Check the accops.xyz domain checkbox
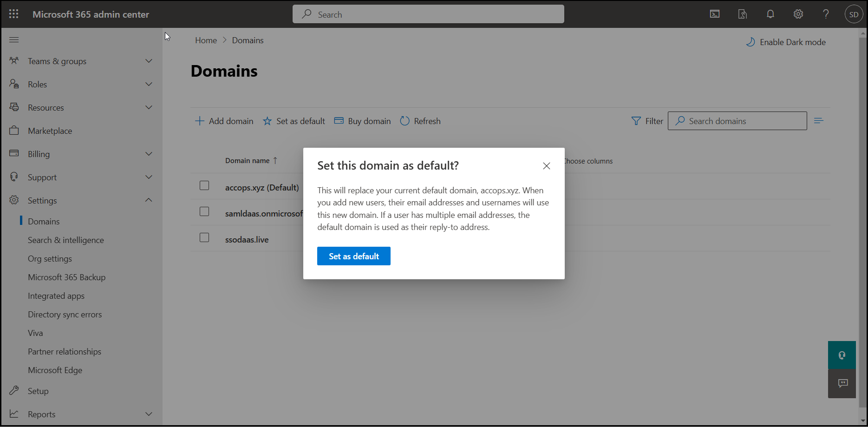Viewport: 868px width, 427px height. pyautogui.click(x=204, y=185)
